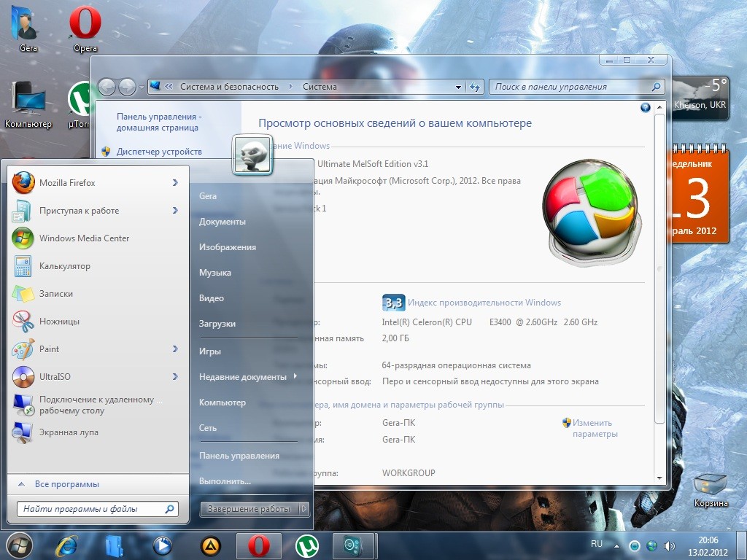
Task: Click the back navigation arrow
Action: tap(107, 87)
